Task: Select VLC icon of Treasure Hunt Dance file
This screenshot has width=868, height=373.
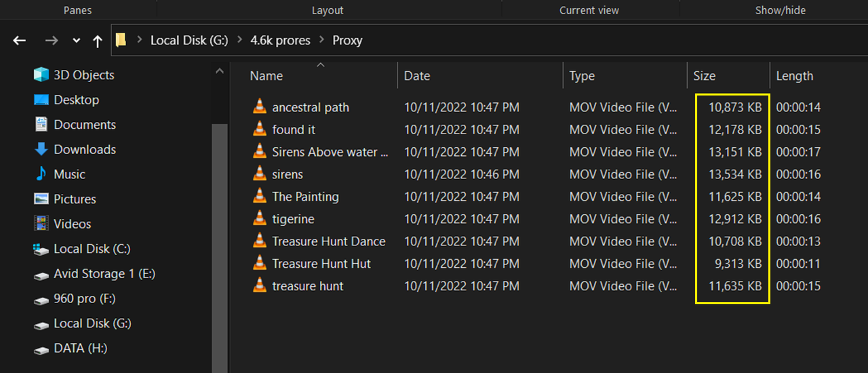Action: [259, 241]
